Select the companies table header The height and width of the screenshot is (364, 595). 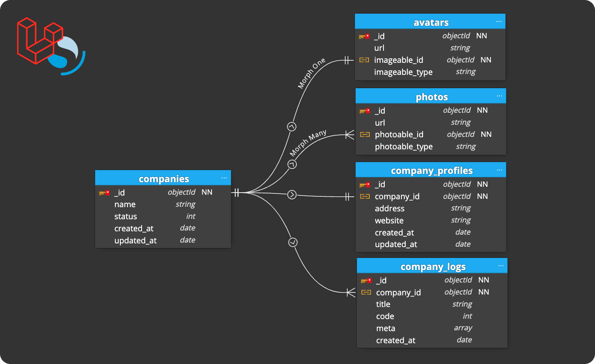[x=163, y=178]
